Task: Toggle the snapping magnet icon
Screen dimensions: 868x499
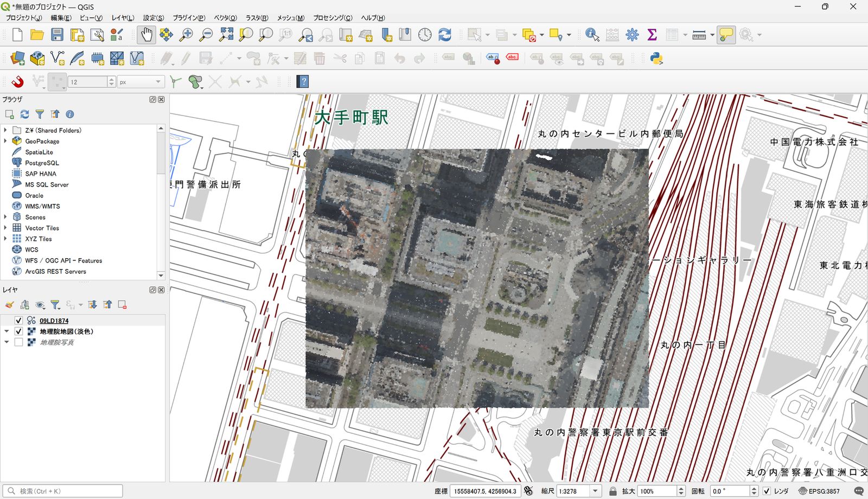Action: (17, 82)
